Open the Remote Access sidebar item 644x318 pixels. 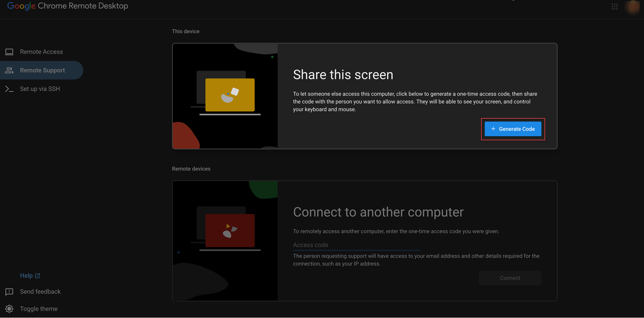click(41, 52)
